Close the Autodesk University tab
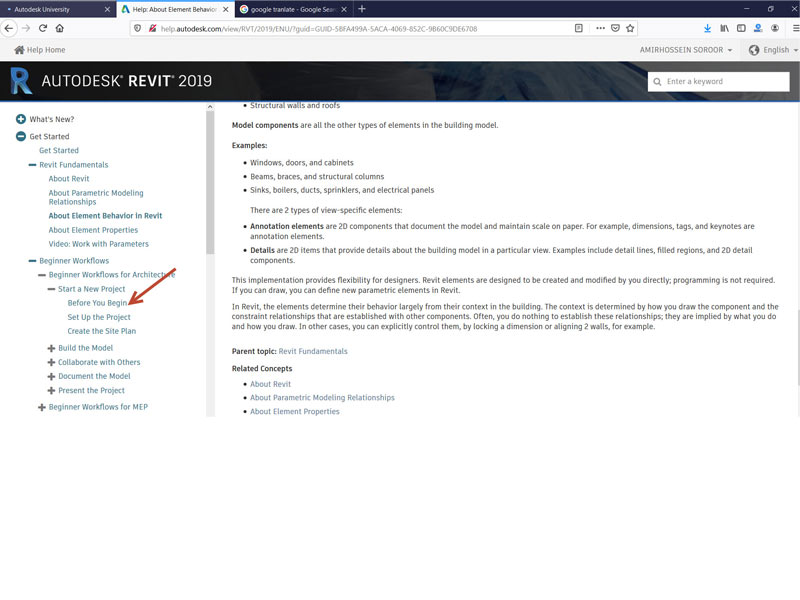This screenshot has width=800, height=600. click(x=107, y=9)
